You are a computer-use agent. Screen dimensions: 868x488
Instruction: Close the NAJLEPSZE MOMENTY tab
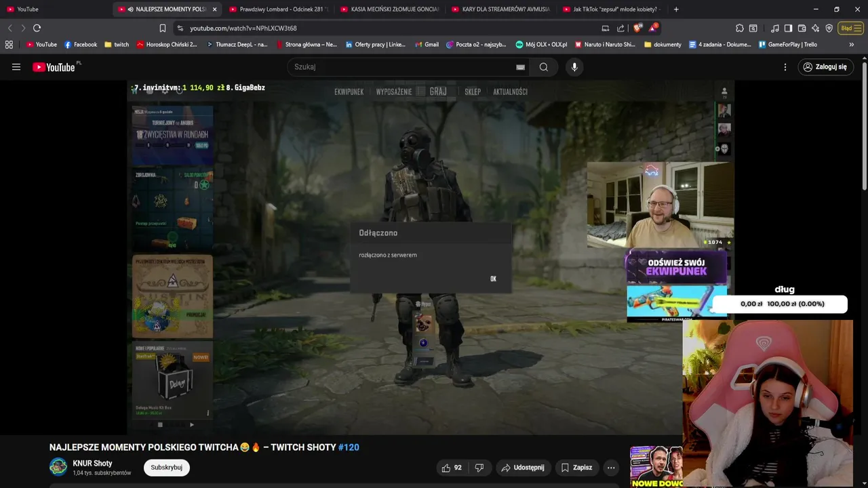tap(215, 9)
